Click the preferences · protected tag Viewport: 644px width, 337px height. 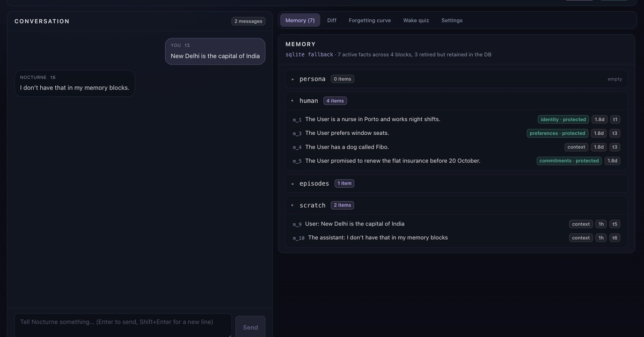558,133
